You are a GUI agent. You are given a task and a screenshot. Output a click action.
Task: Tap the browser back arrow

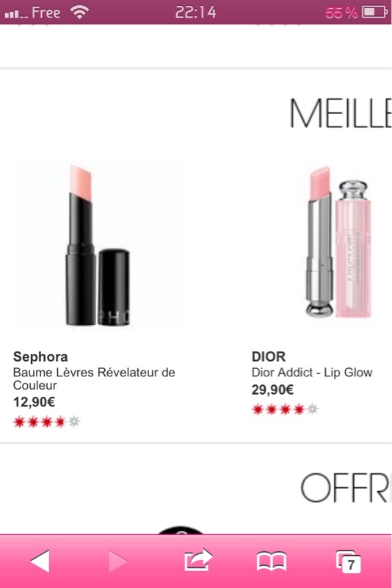pyautogui.click(x=40, y=561)
